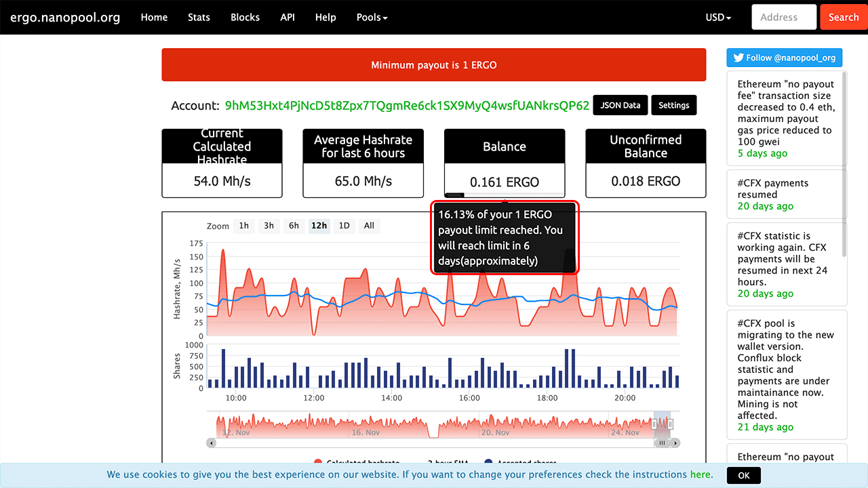Image resolution: width=868 pixels, height=488 pixels.
Task: Select the 6h zoom range
Action: pyautogui.click(x=294, y=226)
